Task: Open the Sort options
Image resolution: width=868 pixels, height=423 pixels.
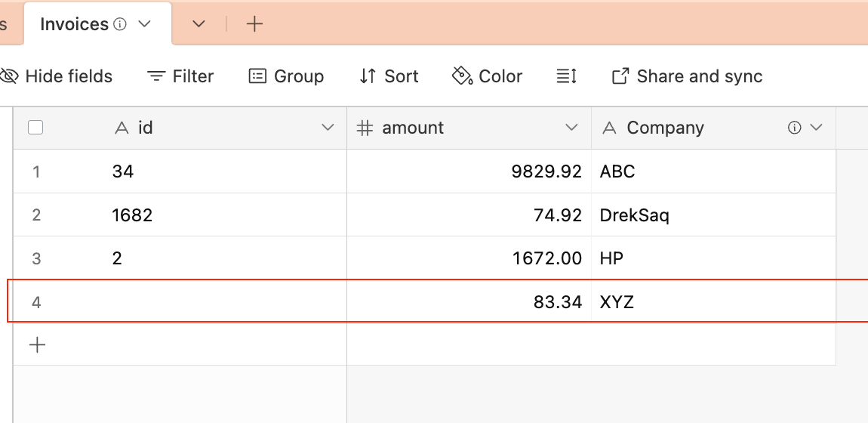Action: [x=389, y=76]
